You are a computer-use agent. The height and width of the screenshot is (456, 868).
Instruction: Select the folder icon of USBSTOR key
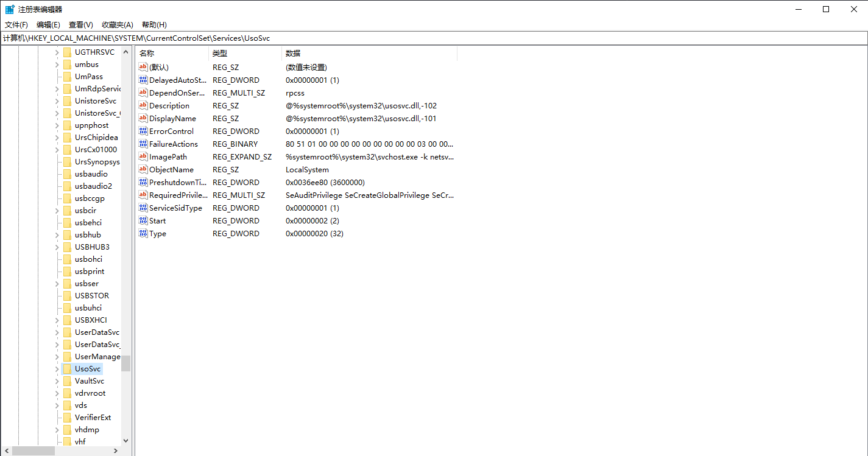67,296
